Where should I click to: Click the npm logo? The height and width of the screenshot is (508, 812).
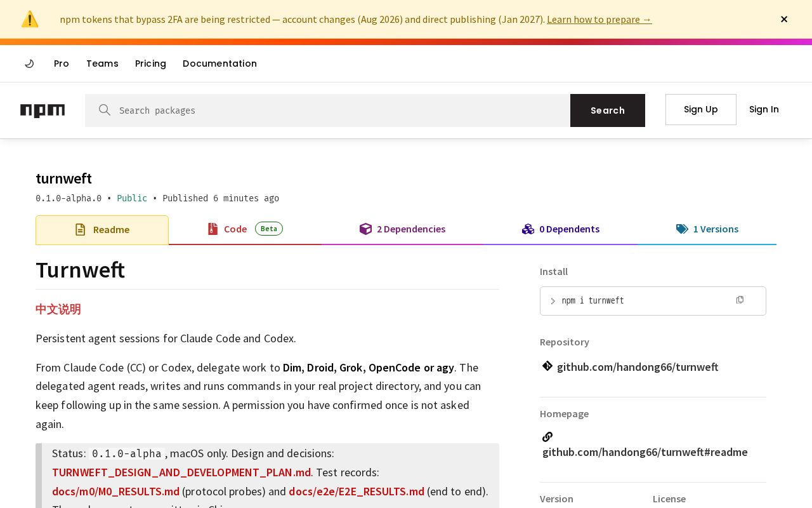(43, 110)
